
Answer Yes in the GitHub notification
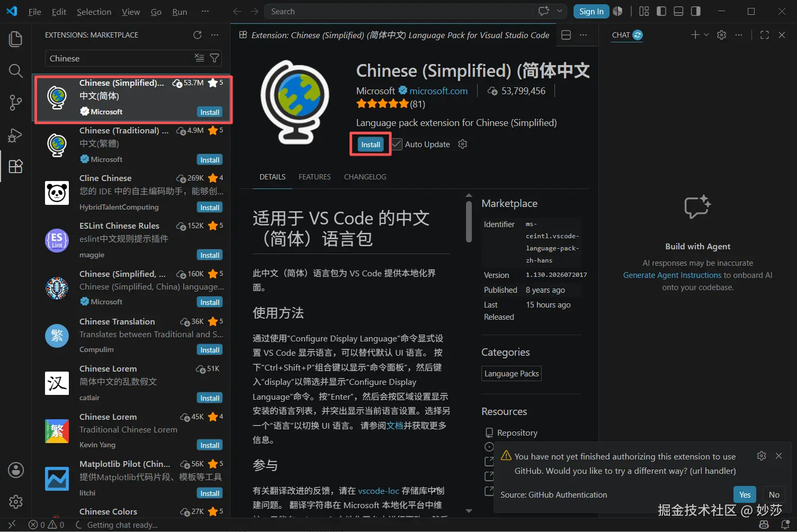pos(745,494)
